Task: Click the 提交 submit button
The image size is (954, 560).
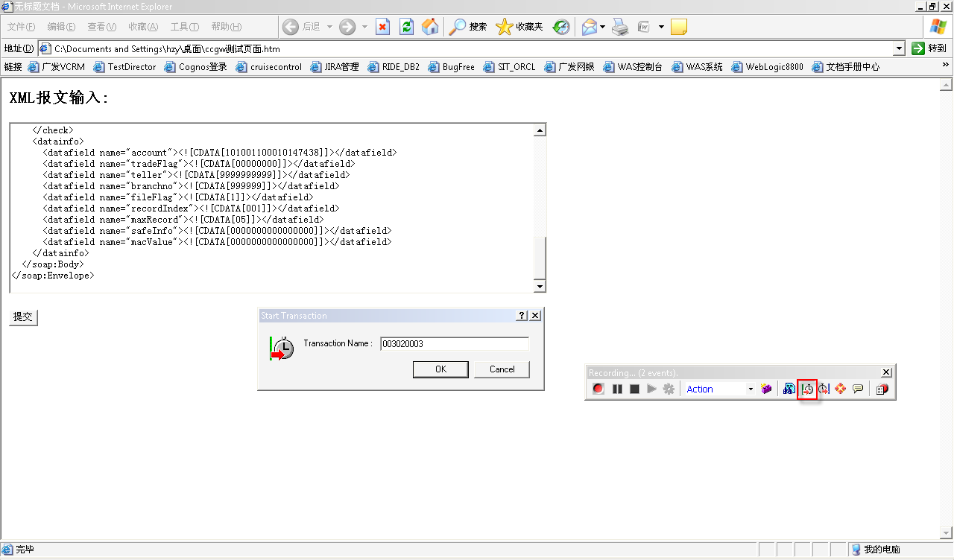Action: tap(23, 317)
